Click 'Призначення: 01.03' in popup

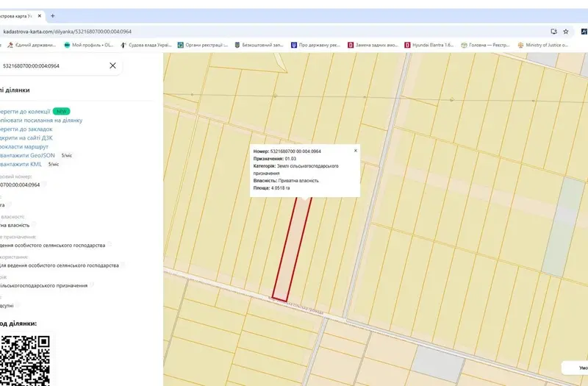(x=275, y=159)
